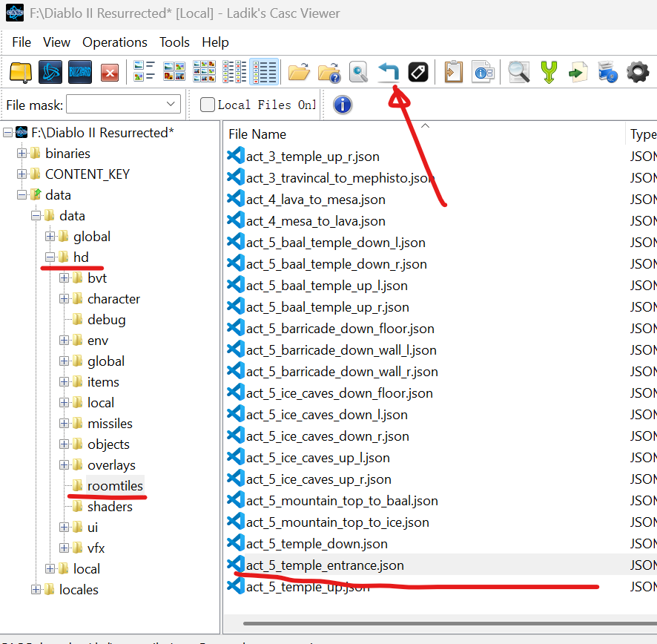
Task: Toggle the Local Files Only checkbox
Action: tap(208, 105)
